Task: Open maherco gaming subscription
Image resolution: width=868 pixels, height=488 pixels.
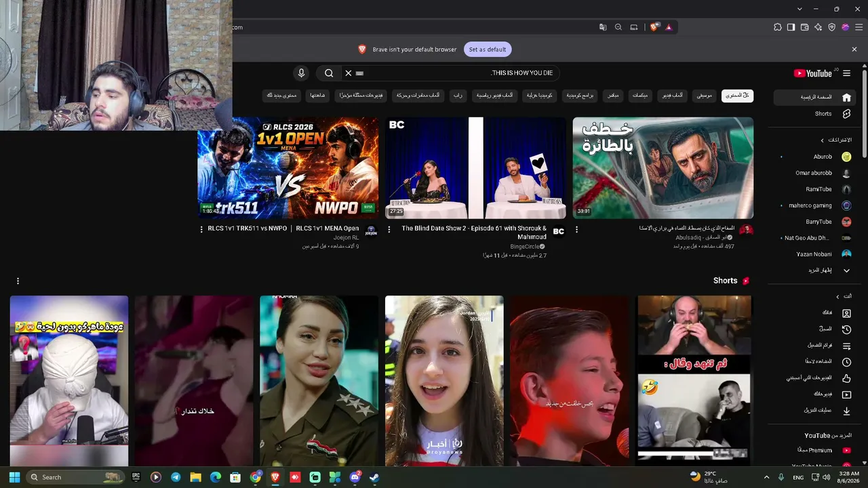Action: tap(815, 205)
